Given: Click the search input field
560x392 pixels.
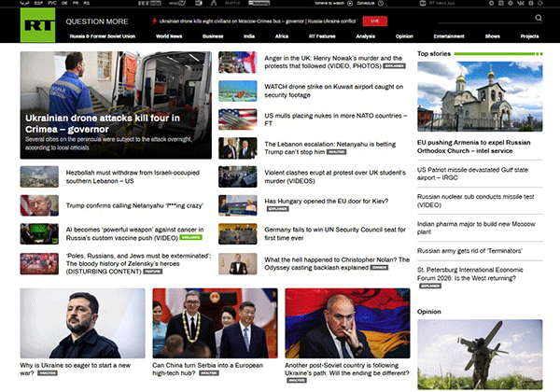Looking at the screenshot, I should pos(485,19).
